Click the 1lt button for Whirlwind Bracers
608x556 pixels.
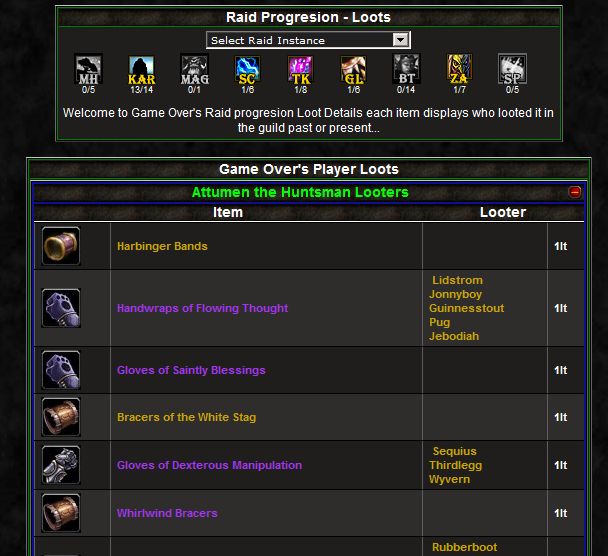560,513
